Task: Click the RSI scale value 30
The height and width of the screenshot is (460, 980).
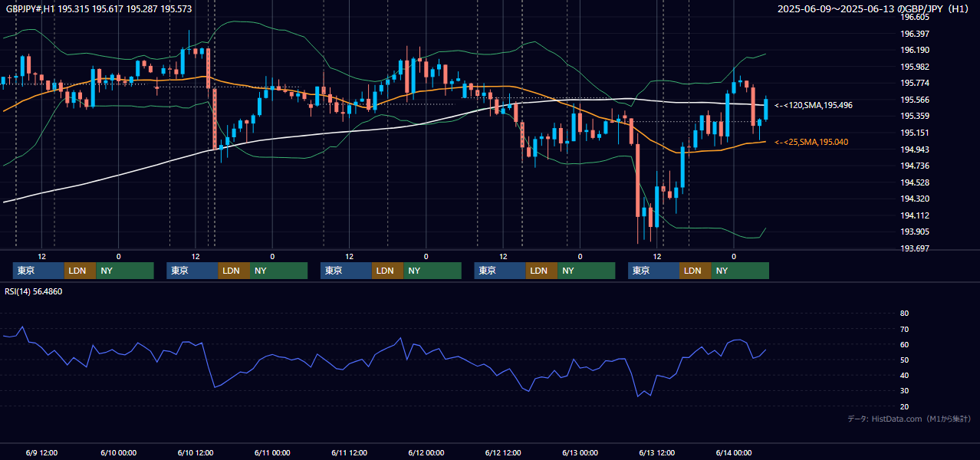Action: [904, 391]
